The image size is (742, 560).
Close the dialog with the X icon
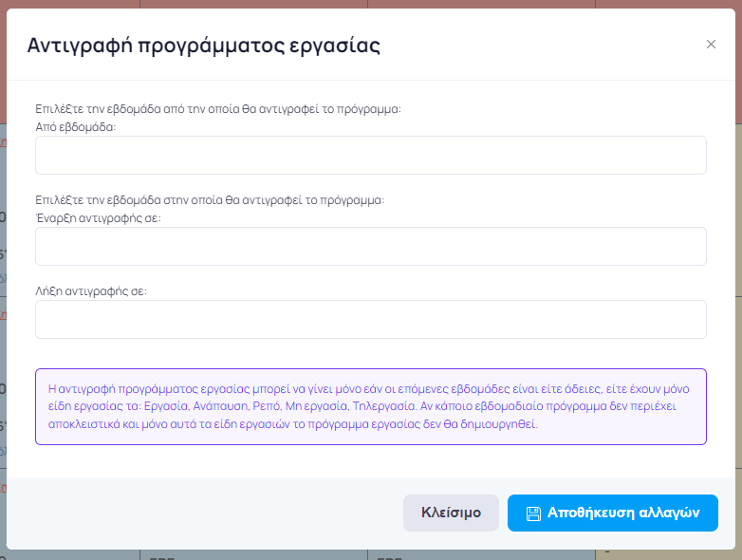pos(711,45)
